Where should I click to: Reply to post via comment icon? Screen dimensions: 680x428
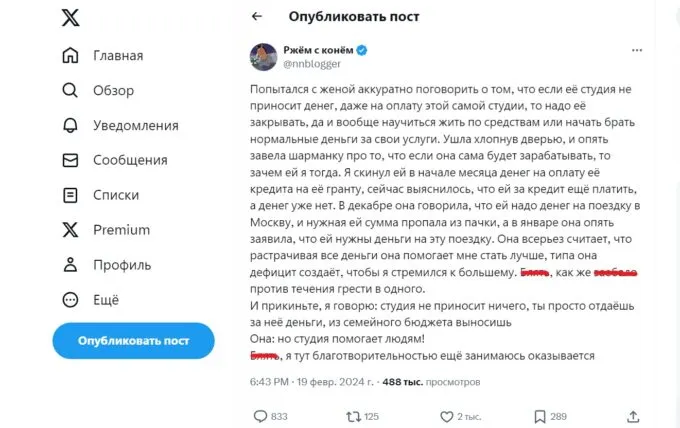click(x=260, y=416)
